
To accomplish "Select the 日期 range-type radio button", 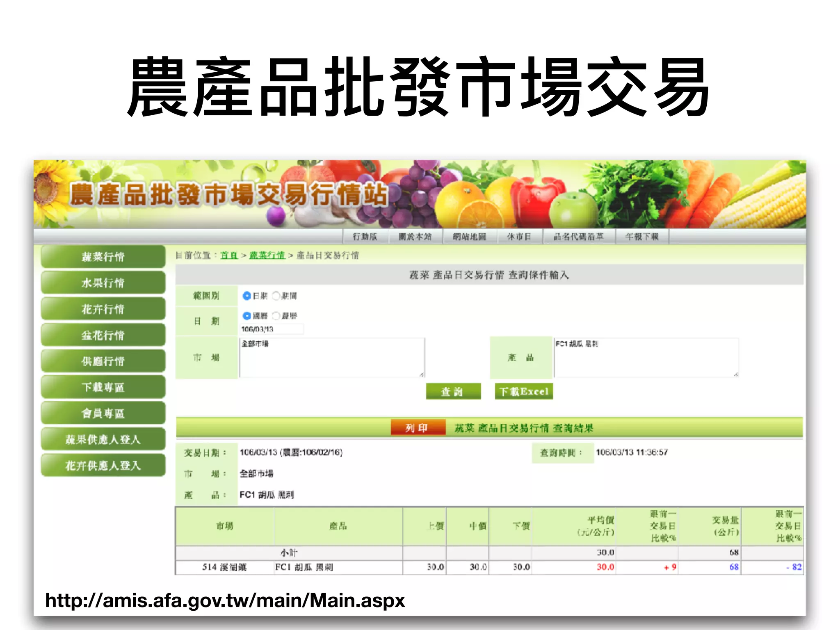I will click(247, 296).
